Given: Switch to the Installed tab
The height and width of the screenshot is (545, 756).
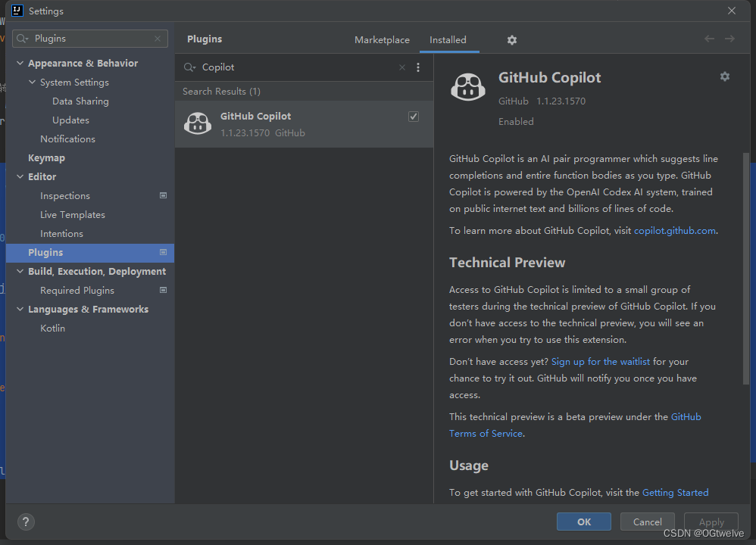Looking at the screenshot, I should 448,40.
